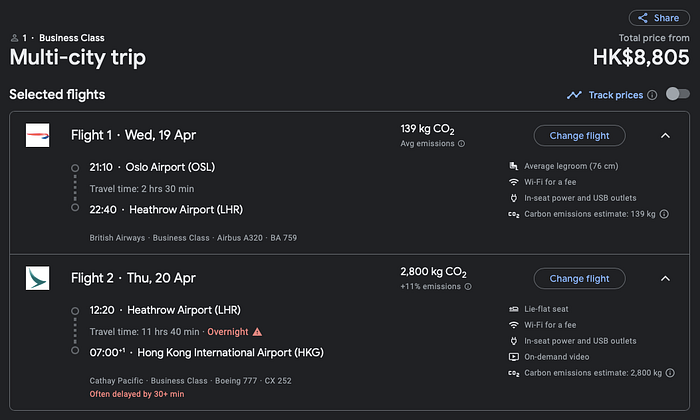The height and width of the screenshot is (420, 700).
Task: Click British Airways logo thumbnail
Action: (x=38, y=135)
